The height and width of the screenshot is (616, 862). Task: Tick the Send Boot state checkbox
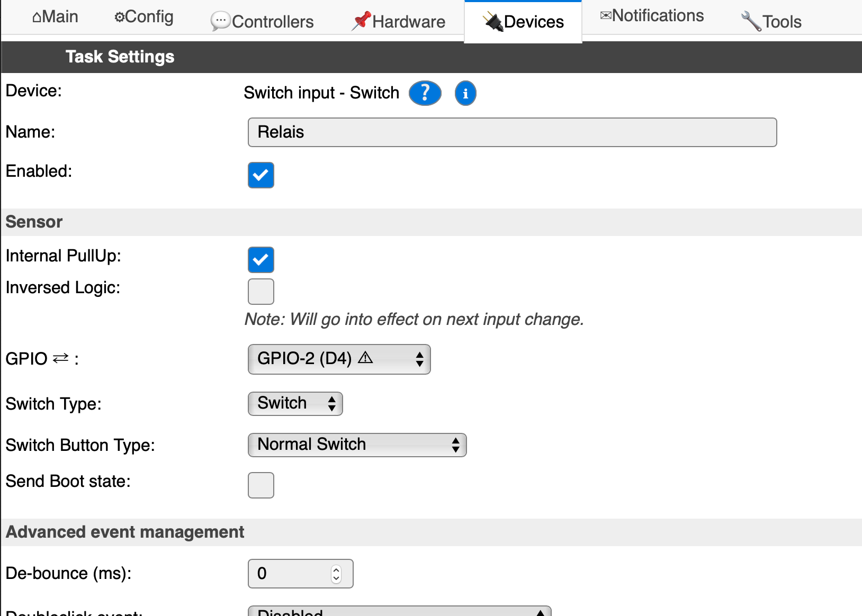tap(261, 485)
